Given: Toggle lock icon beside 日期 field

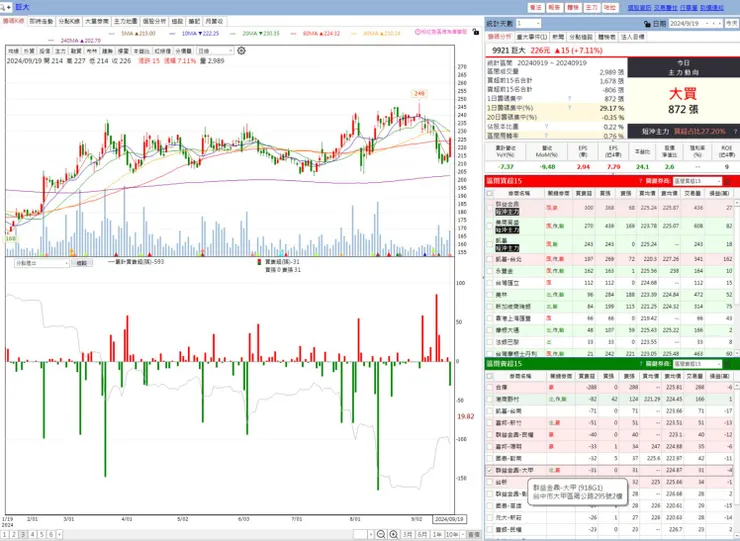Looking at the screenshot, I should tap(647, 24).
